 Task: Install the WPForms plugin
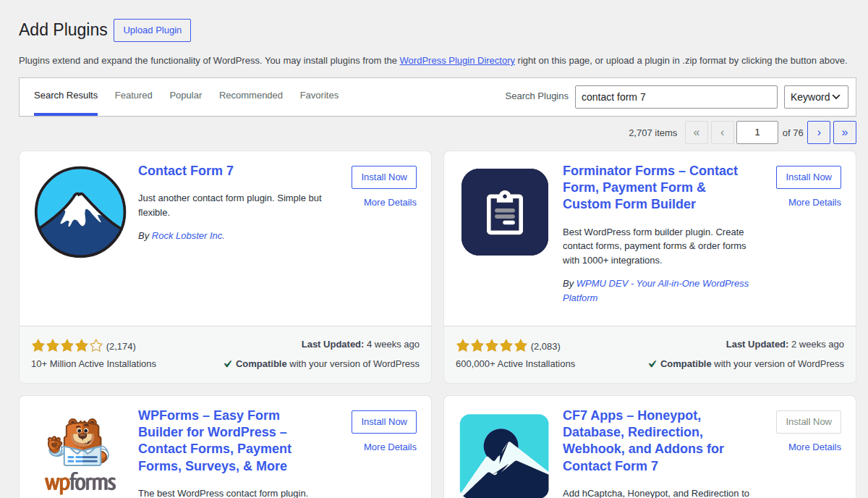coord(384,422)
